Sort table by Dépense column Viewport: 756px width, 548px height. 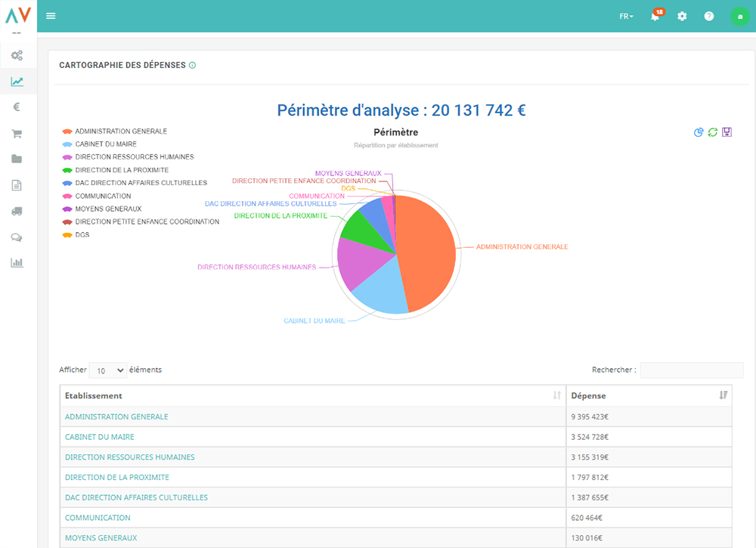click(x=649, y=396)
